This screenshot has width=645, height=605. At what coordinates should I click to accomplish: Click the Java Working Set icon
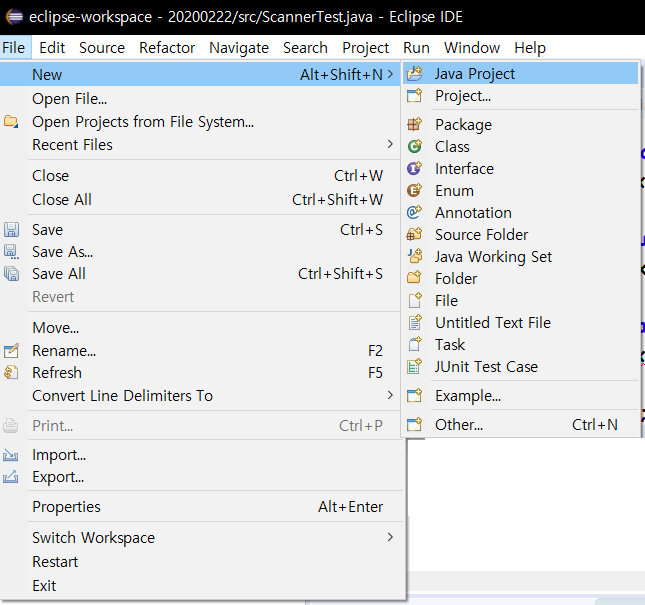(414, 256)
